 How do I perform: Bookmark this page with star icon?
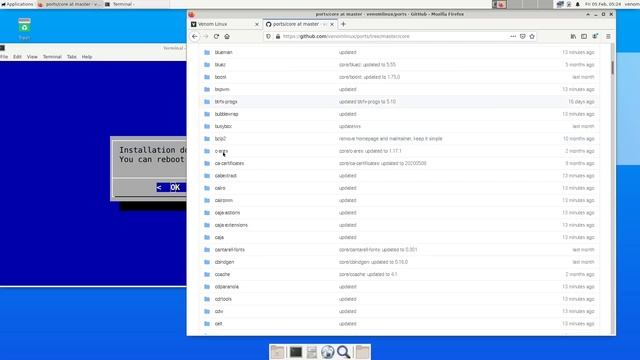(532, 36)
